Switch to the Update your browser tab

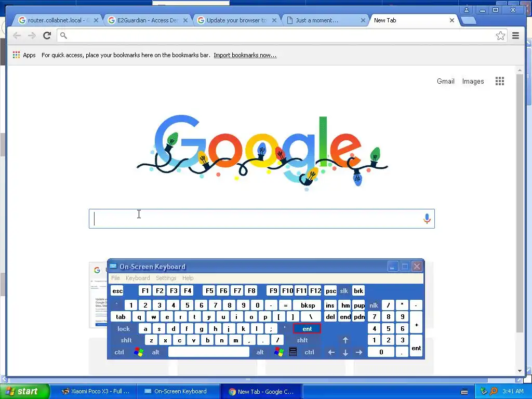235,20
